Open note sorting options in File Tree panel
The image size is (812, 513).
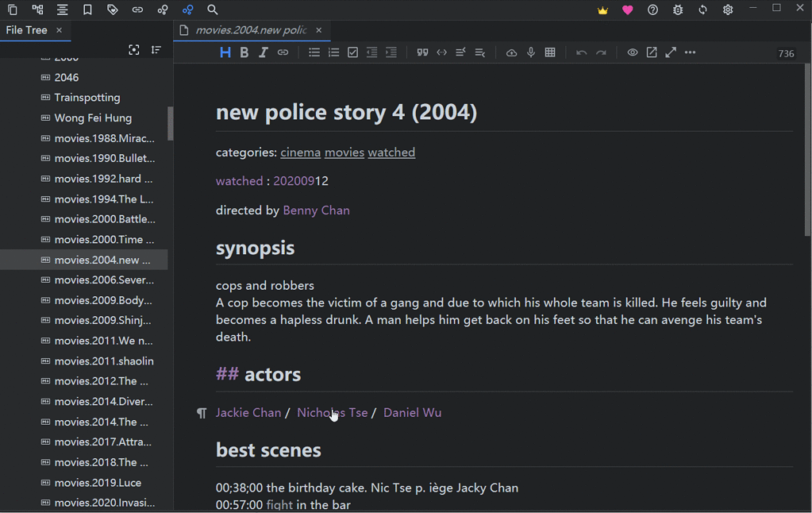point(156,49)
